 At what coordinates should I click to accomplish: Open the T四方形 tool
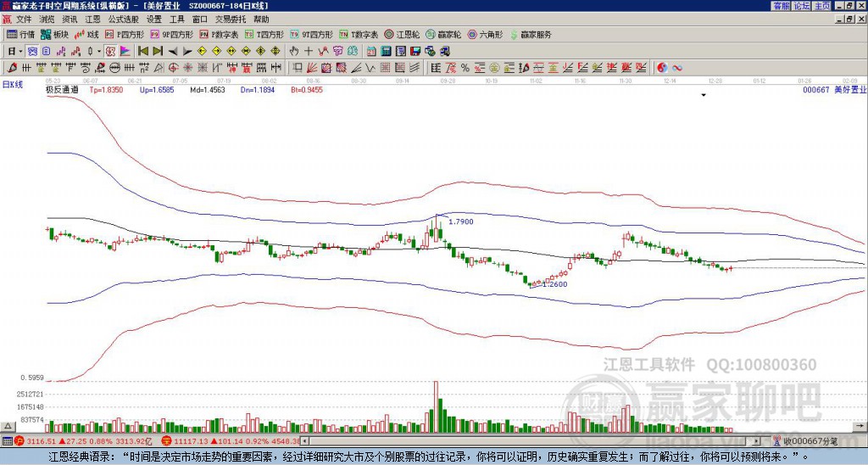(x=264, y=34)
